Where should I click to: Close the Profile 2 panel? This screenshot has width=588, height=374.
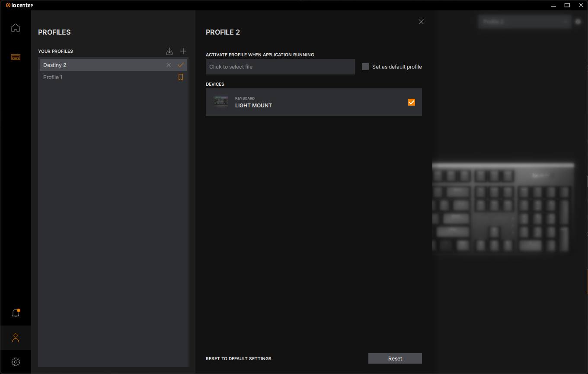(x=421, y=22)
